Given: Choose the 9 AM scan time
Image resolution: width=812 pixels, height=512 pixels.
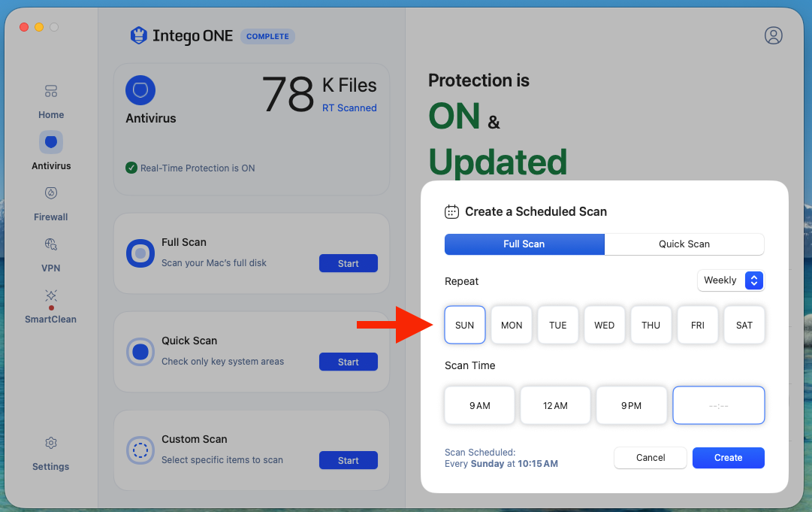Looking at the screenshot, I should (479, 405).
